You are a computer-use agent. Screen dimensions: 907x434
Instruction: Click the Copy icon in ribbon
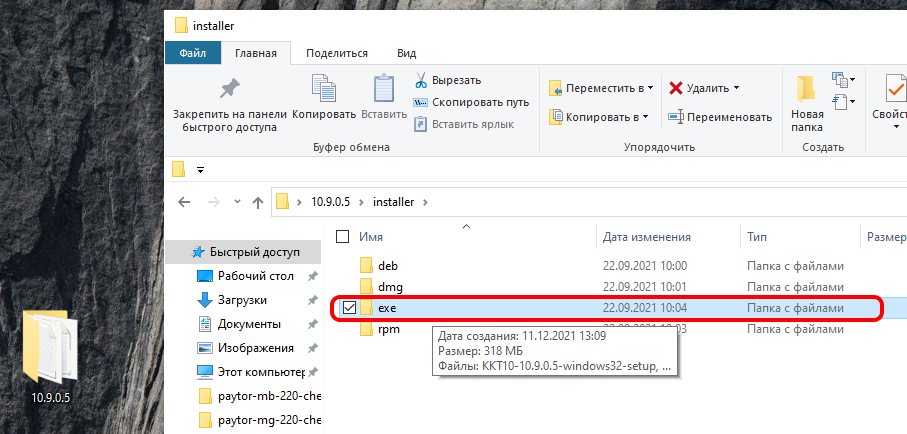[324, 89]
